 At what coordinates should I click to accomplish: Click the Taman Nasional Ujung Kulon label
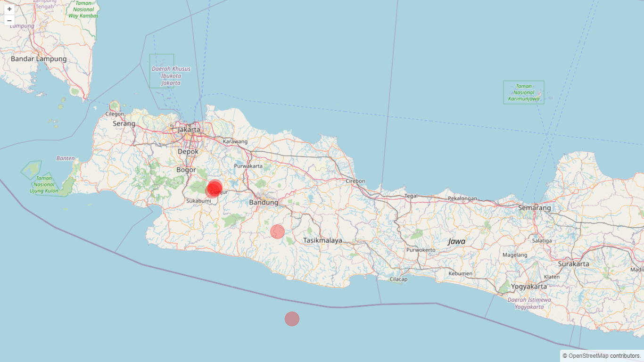pos(44,184)
